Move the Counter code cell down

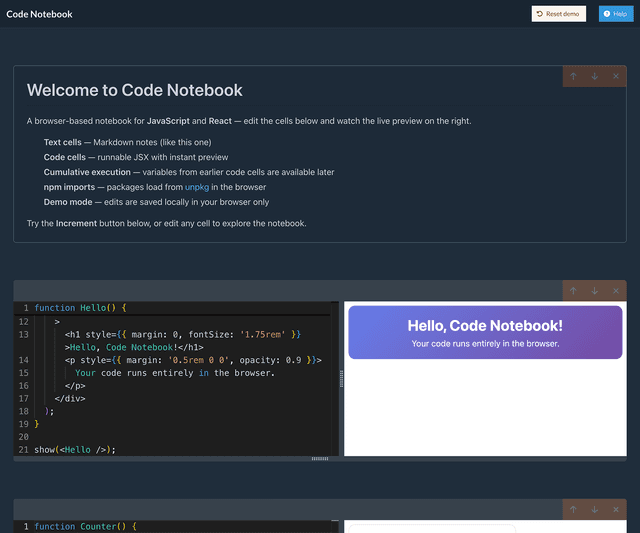[594, 510]
